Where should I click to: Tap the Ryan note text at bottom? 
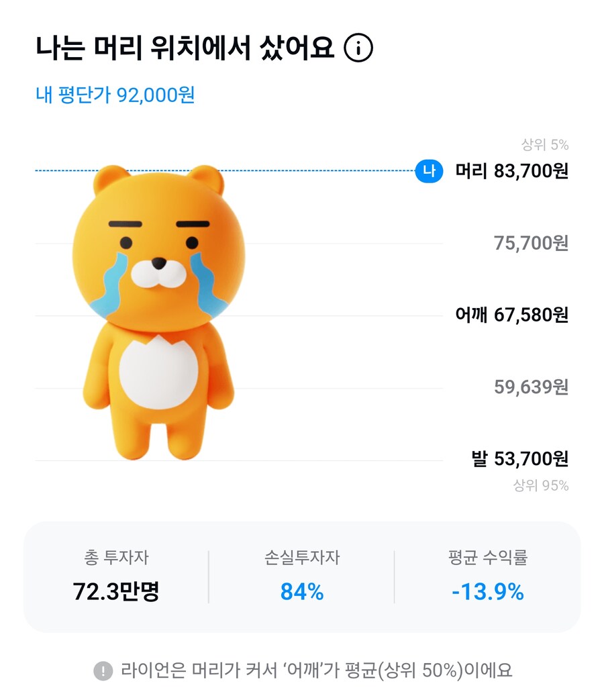(x=317, y=670)
